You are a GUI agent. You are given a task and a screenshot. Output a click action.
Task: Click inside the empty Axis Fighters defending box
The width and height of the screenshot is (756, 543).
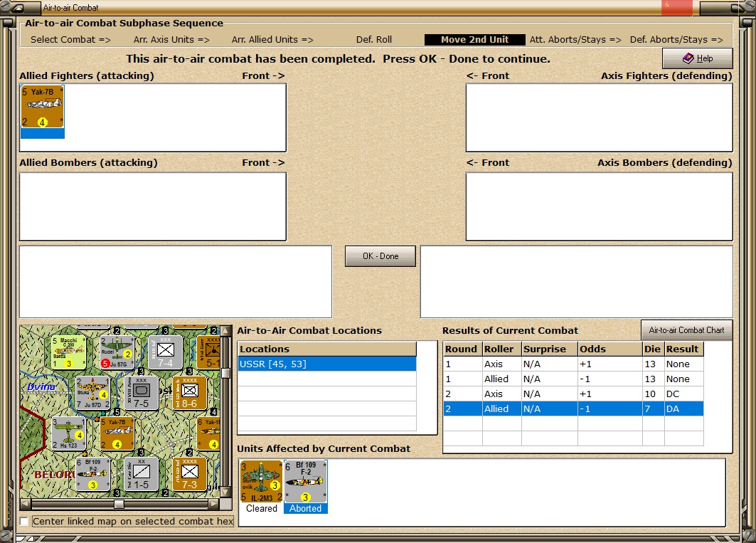click(600, 117)
